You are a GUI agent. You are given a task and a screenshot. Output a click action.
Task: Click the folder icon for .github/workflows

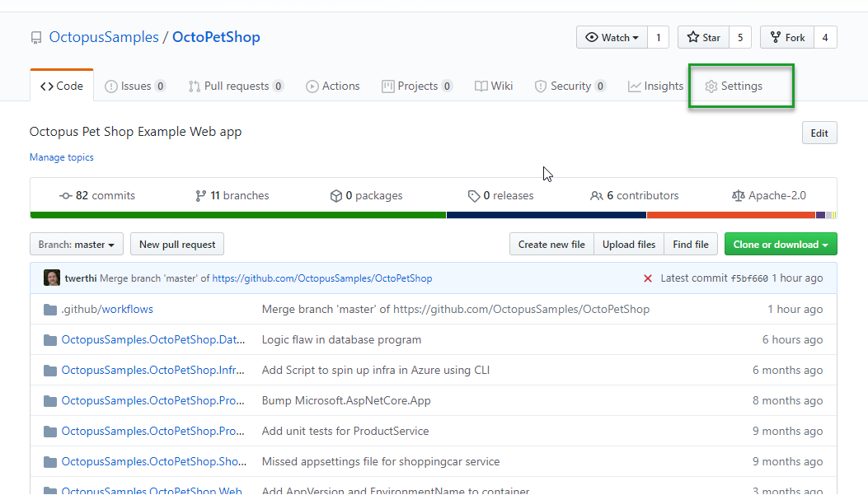coord(49,310)
